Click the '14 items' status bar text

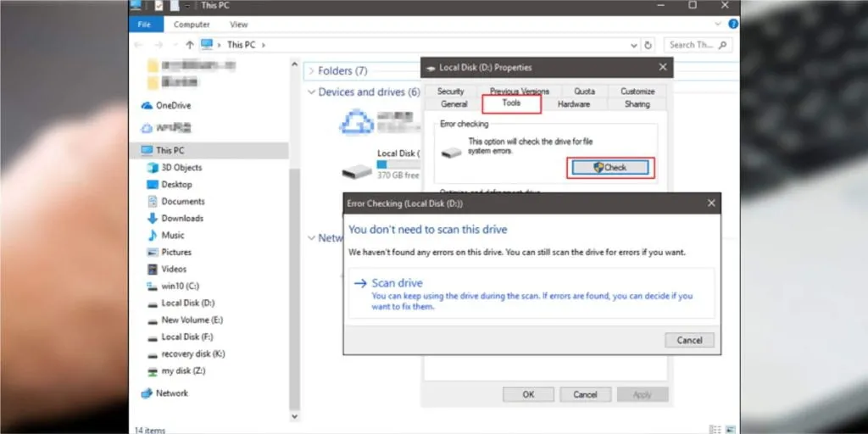[x=149, y=430]
